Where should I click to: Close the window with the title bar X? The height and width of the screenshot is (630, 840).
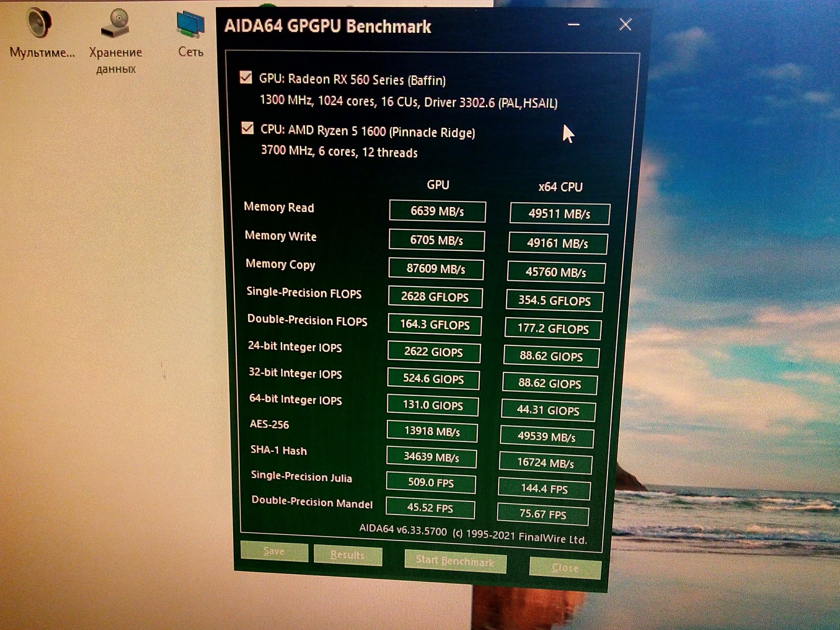click(x=625, y=24)
